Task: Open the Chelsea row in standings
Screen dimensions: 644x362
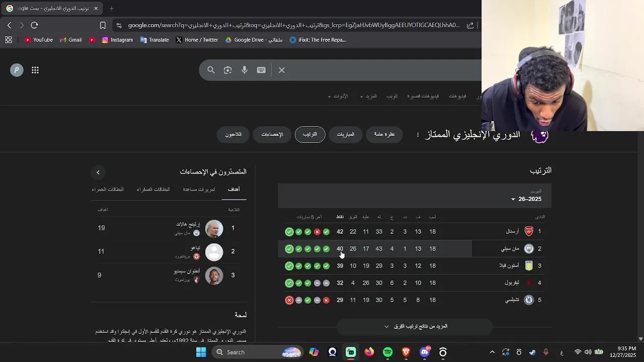Action: coord(415,300)
